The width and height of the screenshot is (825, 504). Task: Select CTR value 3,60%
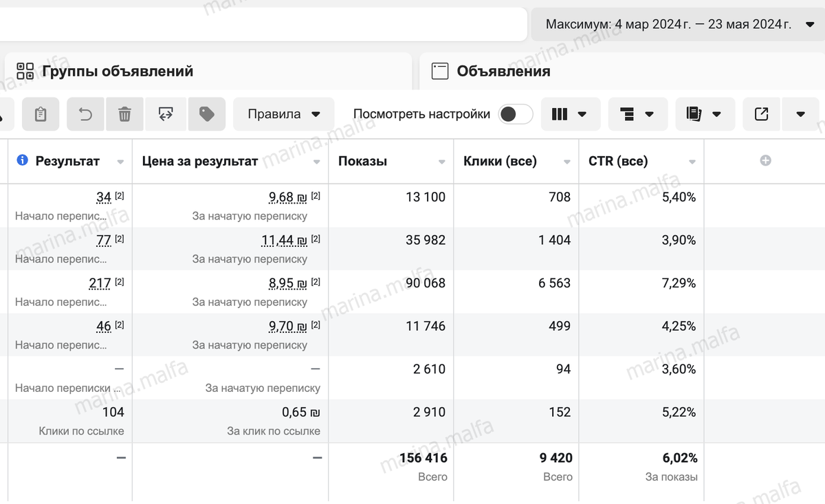(679, 369)
